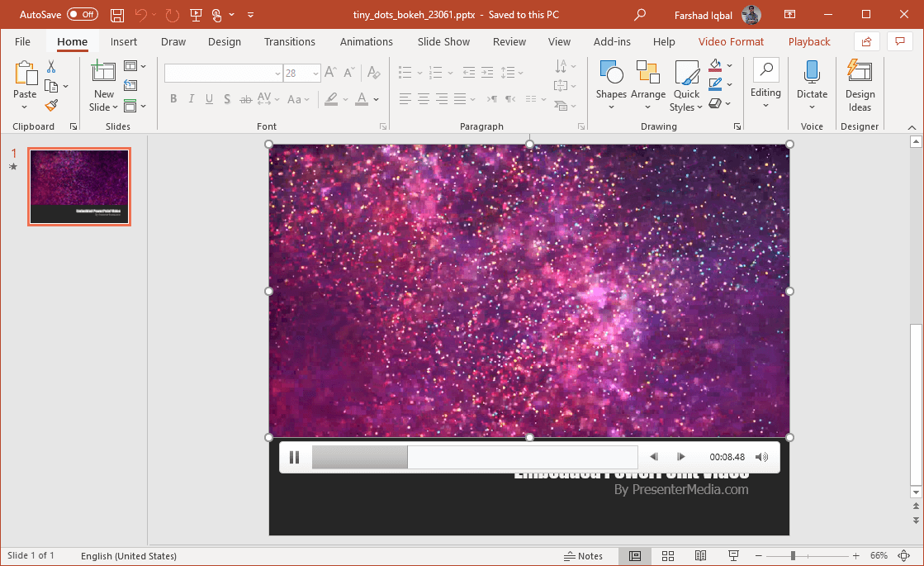The width and height of the screenshot is (924, 566).
Task: Save the presentation from the toolbar
Action: pos(117,15)
